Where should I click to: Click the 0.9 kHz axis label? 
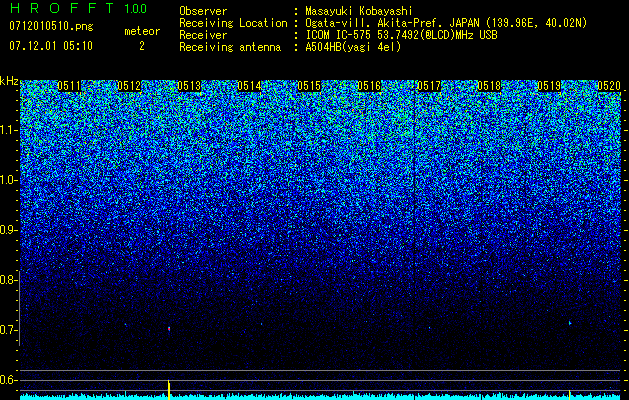point(8,230)
